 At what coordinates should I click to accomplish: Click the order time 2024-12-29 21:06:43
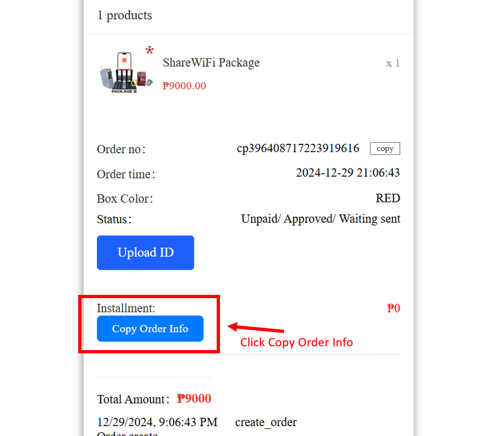coord(348,173)
